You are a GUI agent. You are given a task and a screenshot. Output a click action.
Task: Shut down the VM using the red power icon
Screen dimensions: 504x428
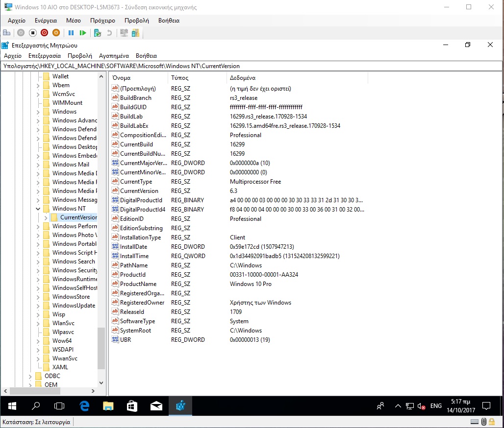pyautogui.click(x=44, y=33)
